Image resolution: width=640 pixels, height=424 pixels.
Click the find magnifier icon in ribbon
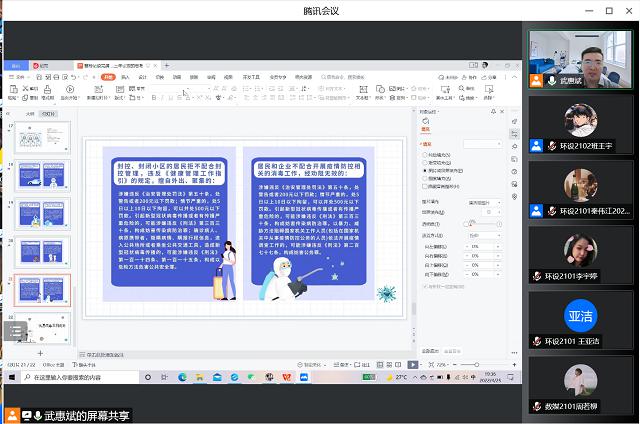[461, 88]
